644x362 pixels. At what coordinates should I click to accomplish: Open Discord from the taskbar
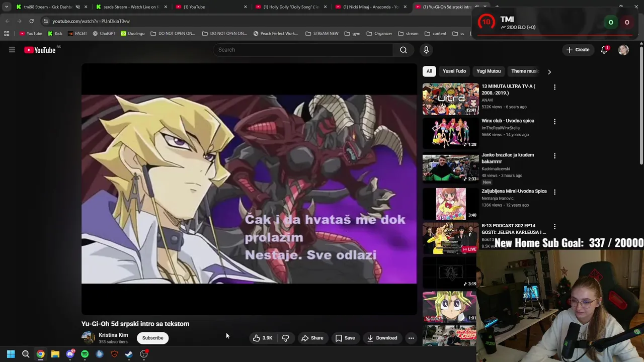point(70,354)
